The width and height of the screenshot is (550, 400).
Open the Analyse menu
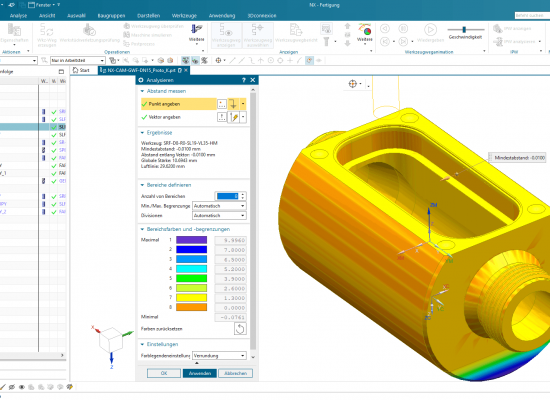click(x=18, y=15)
